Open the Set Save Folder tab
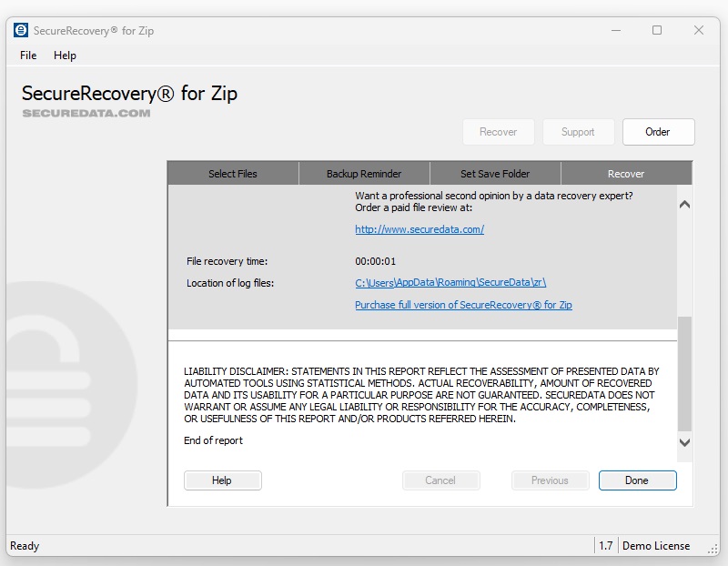 496,173
